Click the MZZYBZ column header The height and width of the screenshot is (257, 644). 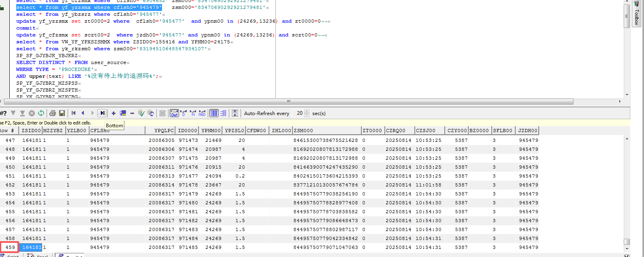tap(53, 131)
